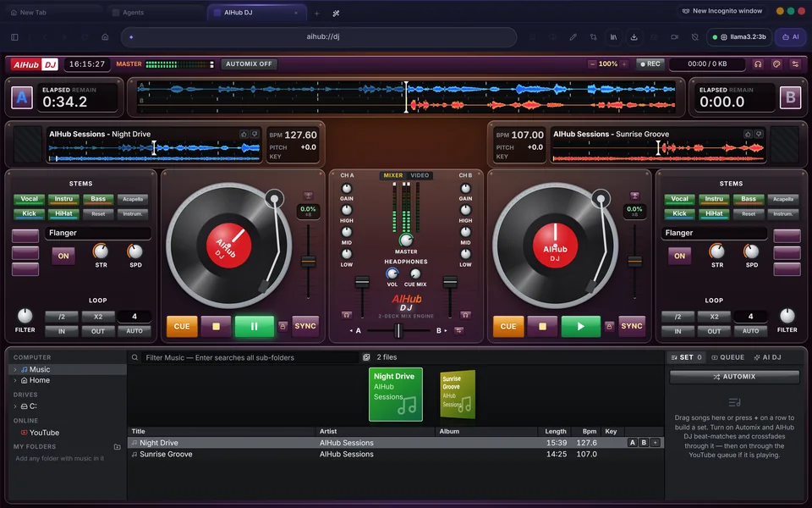Toggle the browser sidebar panel icon
Image resolution: width=812 pixels, height=508 pixels.
pos(14,36)
